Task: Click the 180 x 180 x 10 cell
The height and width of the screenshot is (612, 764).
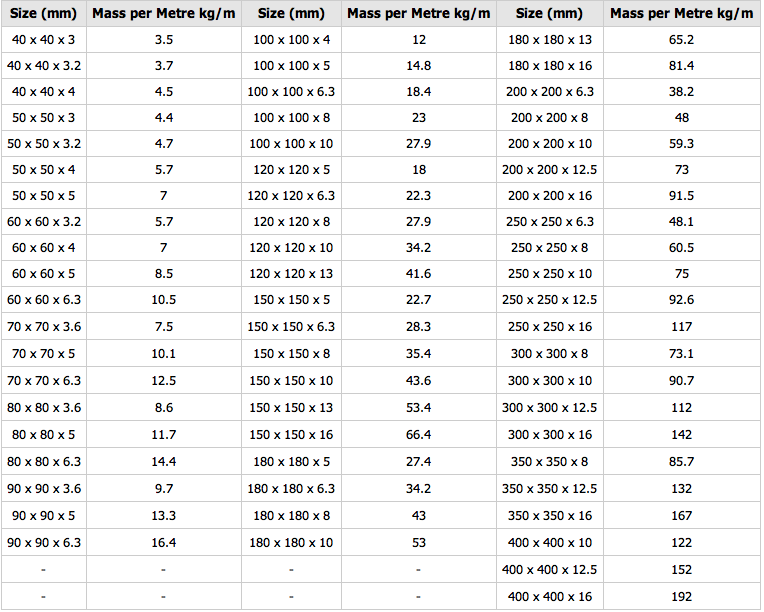Action: [x=291, y=542]
